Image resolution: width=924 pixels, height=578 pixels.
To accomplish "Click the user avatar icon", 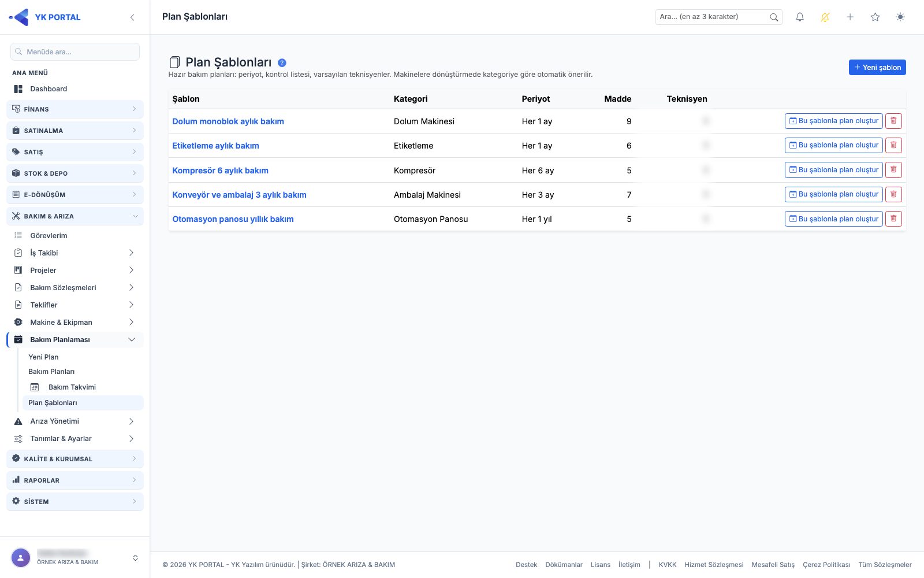I will [x=21, y=558].
